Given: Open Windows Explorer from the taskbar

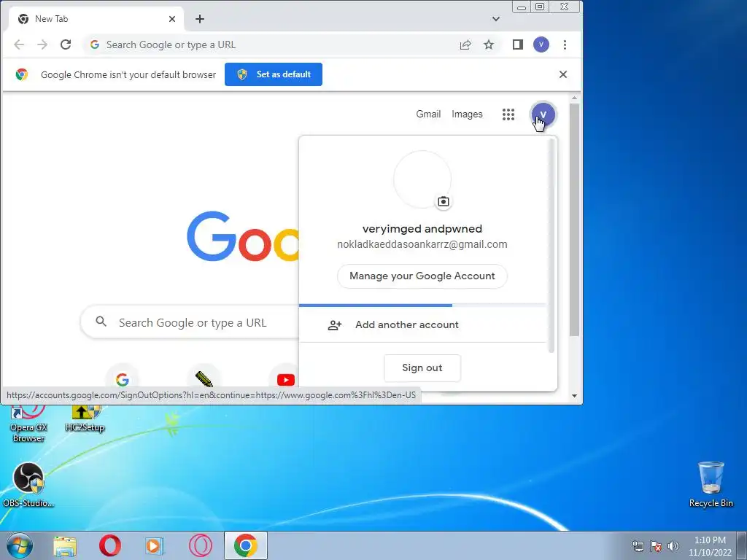Looking at the screenshot, I should [x=65, y=545].
